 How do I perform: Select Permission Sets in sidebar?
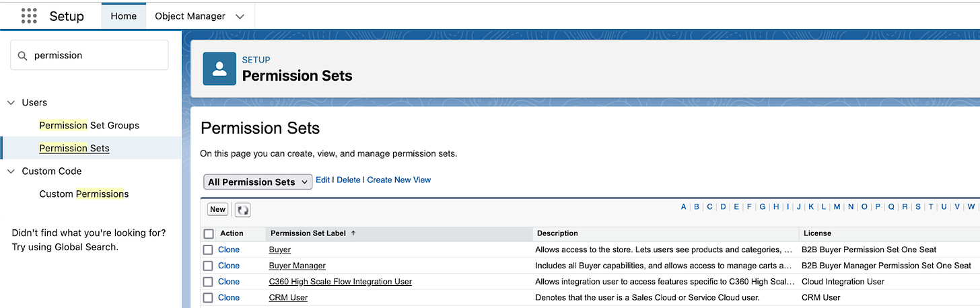(74, 148)
